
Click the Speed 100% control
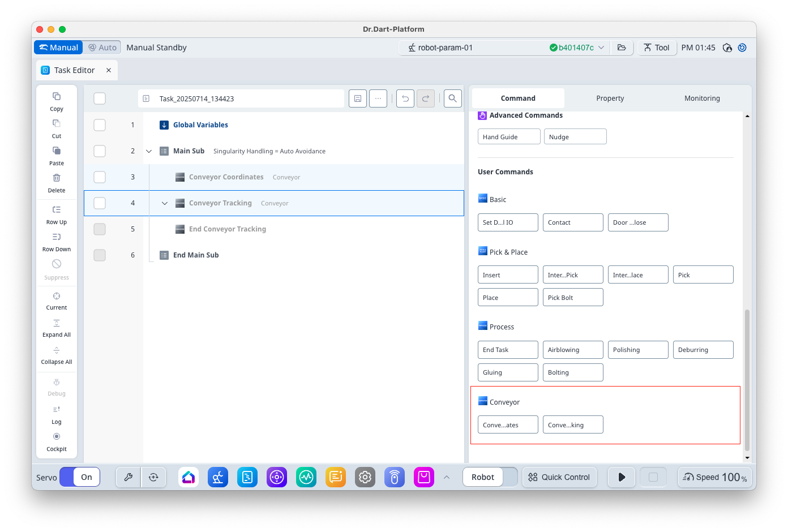(x=714, y=477)
